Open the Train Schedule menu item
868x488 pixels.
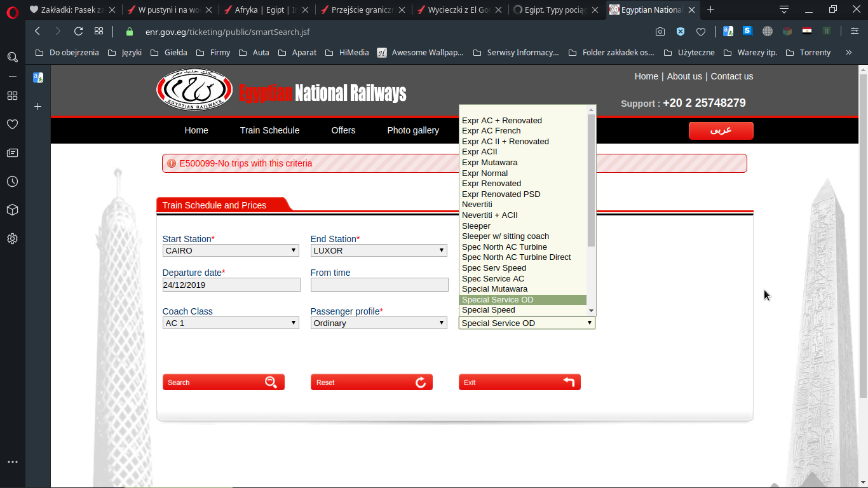pyautogui.click(x=269, y=130)
